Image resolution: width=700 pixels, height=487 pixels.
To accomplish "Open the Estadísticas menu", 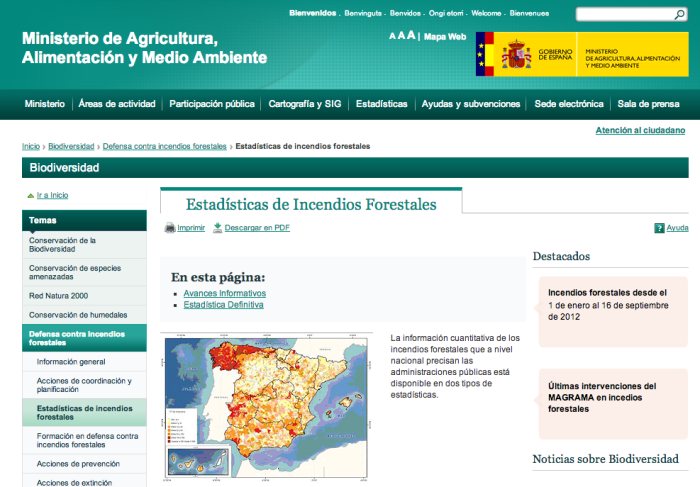I will (x=382, y=104).
